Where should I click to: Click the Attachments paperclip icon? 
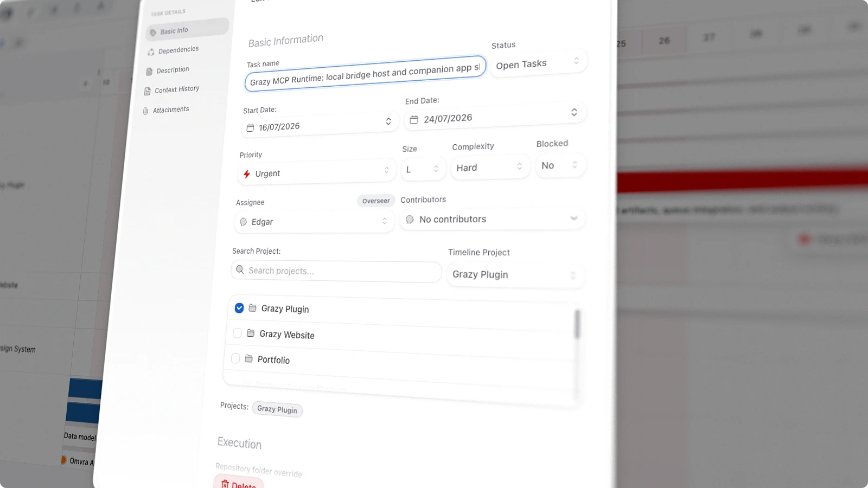145,111
